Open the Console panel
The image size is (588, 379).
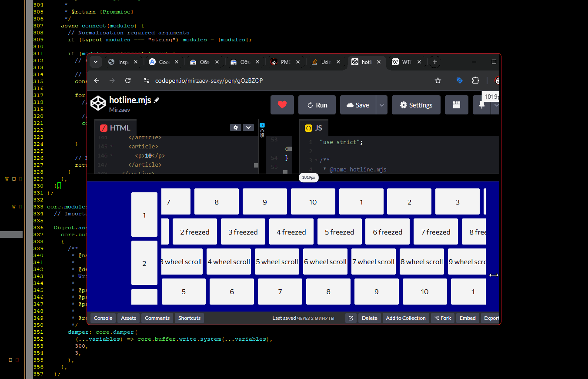103,318
